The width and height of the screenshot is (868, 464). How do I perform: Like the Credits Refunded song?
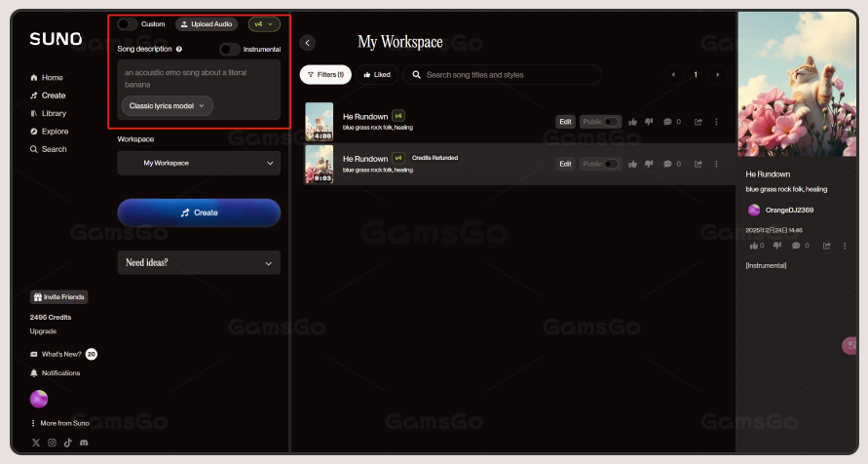(632, 164)
